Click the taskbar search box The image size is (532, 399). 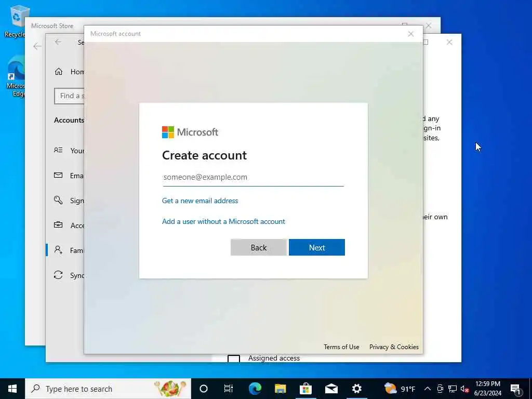click(x=108, y=389)
